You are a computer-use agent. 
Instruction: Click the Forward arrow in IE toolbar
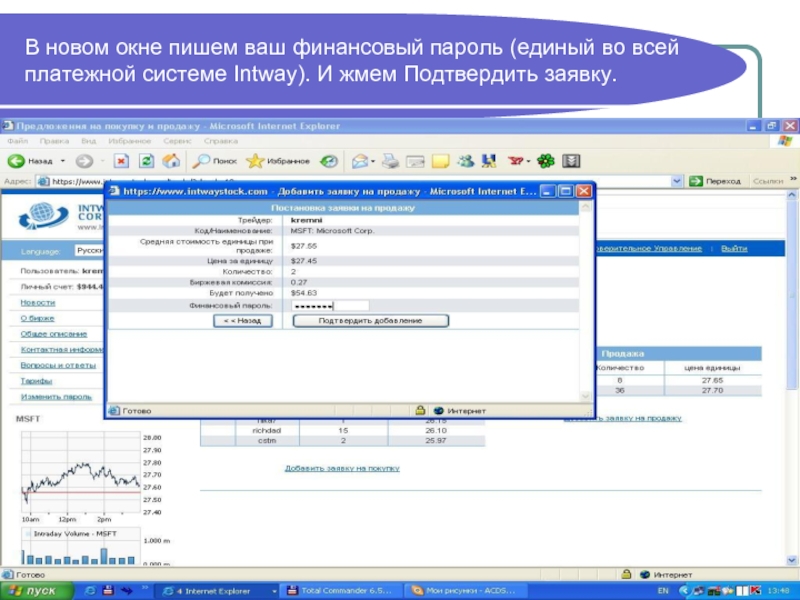point(84,161)
